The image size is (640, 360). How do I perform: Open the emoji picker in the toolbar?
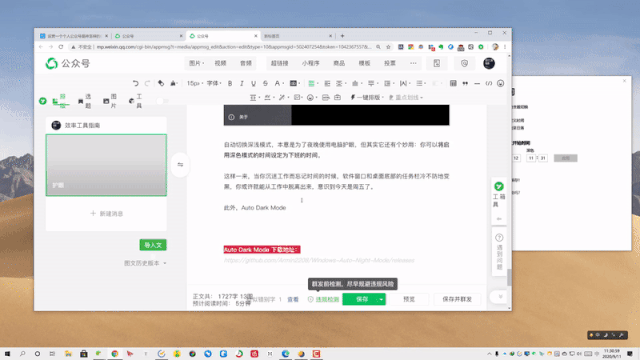[x=500, y=83]
